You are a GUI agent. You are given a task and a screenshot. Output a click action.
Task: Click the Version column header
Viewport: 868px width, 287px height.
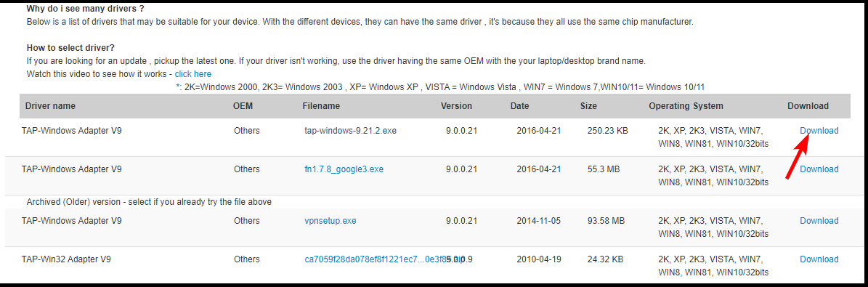pos(456,106)
